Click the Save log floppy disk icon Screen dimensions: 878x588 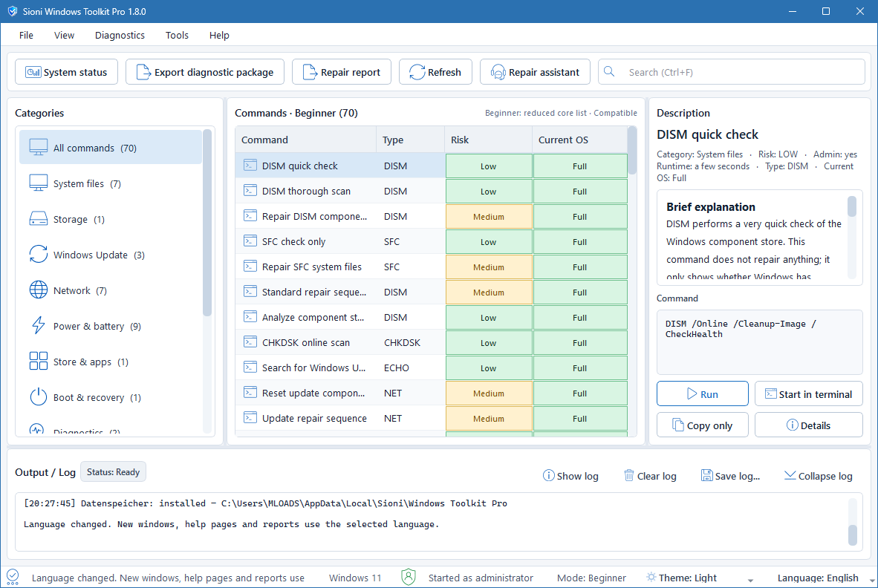point(706,476)
